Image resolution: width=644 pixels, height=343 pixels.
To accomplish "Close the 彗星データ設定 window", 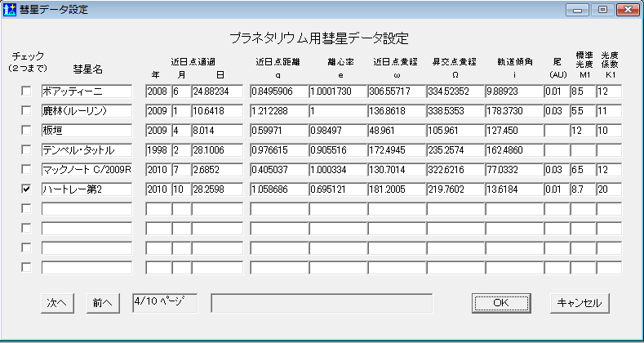I will (625, 11).
